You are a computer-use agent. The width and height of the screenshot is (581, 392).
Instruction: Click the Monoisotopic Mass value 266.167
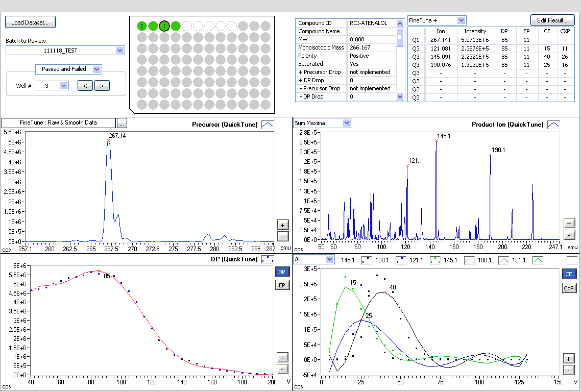(360, 47)
